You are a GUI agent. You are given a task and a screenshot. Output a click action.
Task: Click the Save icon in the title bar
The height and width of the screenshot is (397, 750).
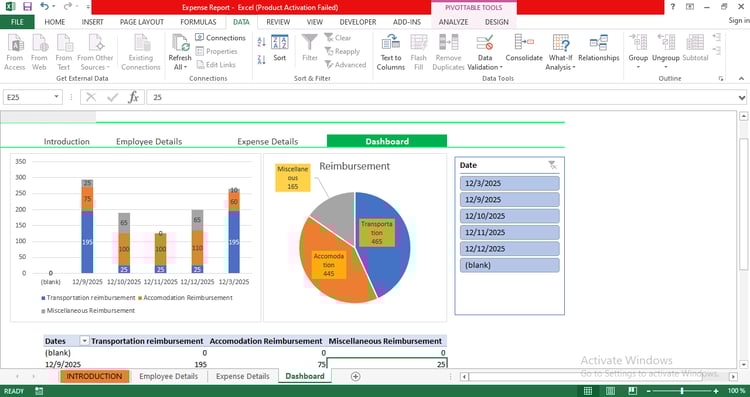27,7
